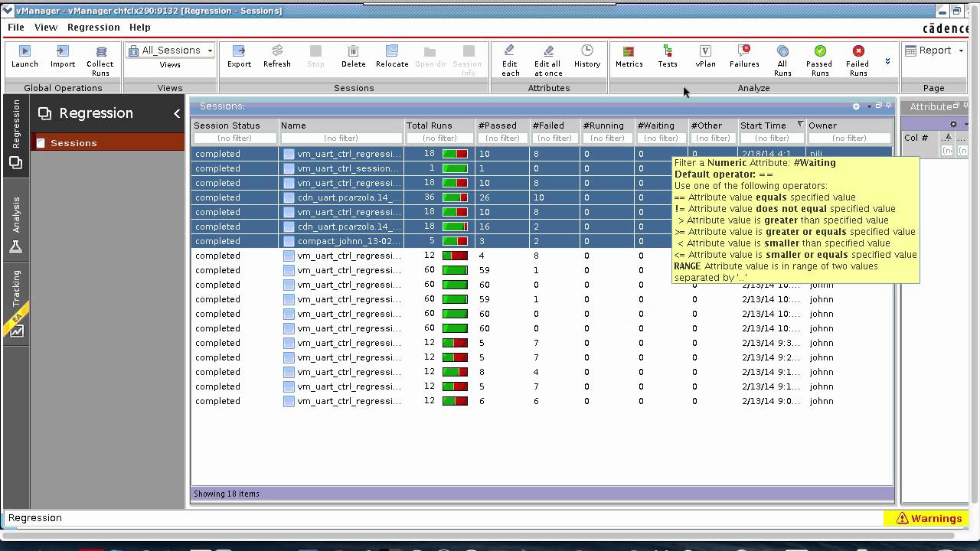Delete the selected sessions
The width and height of the screenshot is (980, 551).
[353, 57]
